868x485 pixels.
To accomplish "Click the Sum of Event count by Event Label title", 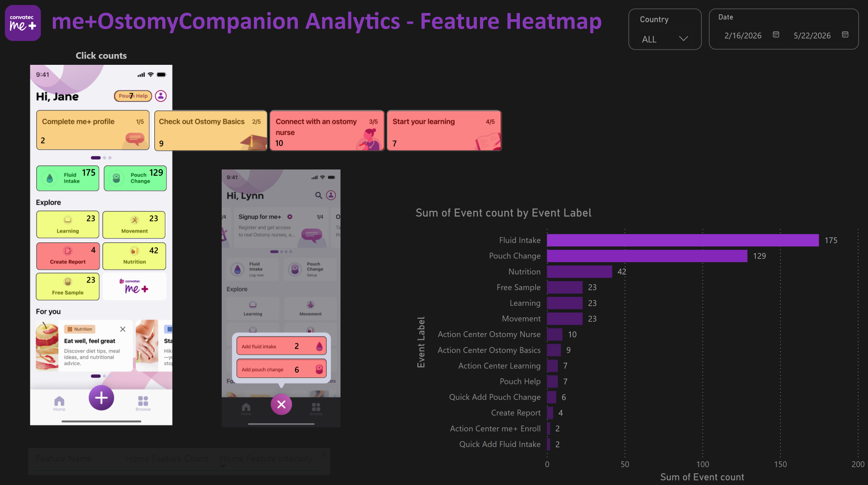I will coord(503,213).
